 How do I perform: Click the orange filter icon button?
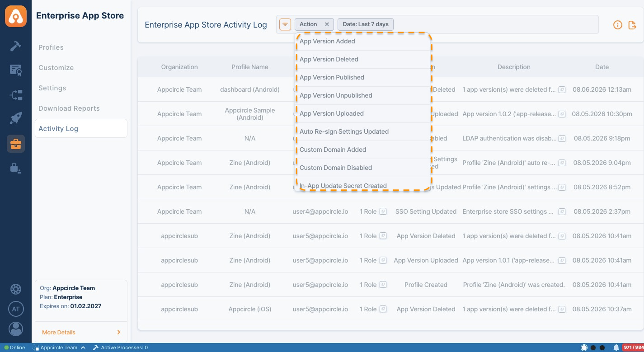pyautogui.click(x=285, y=24)
